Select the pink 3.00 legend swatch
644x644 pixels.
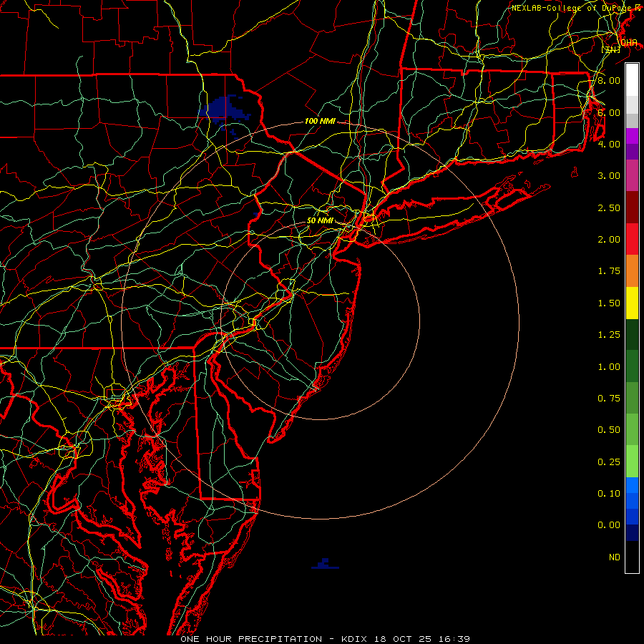tap(632, 176)
